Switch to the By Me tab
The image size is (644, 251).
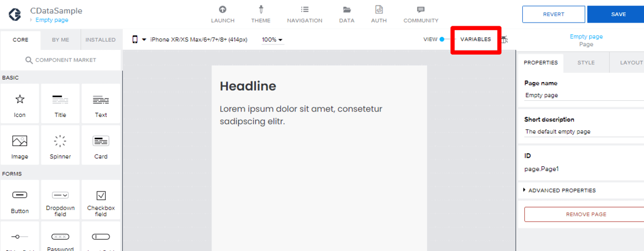[x=61, y=40]
